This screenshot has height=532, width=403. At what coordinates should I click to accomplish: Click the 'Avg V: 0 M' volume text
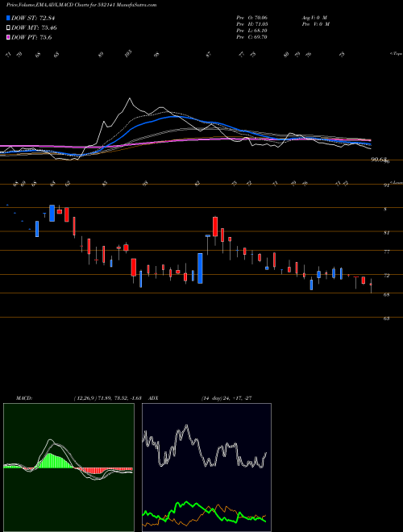click(x=314, y=17)
